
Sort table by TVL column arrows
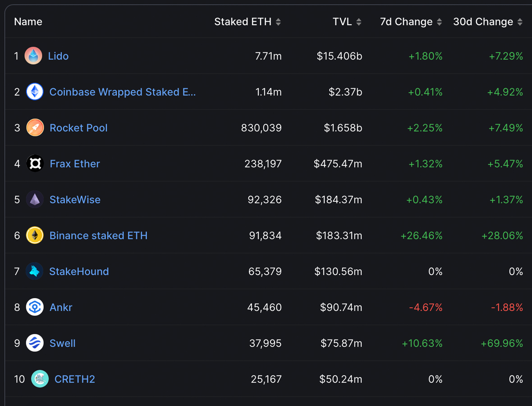point(358,22)
